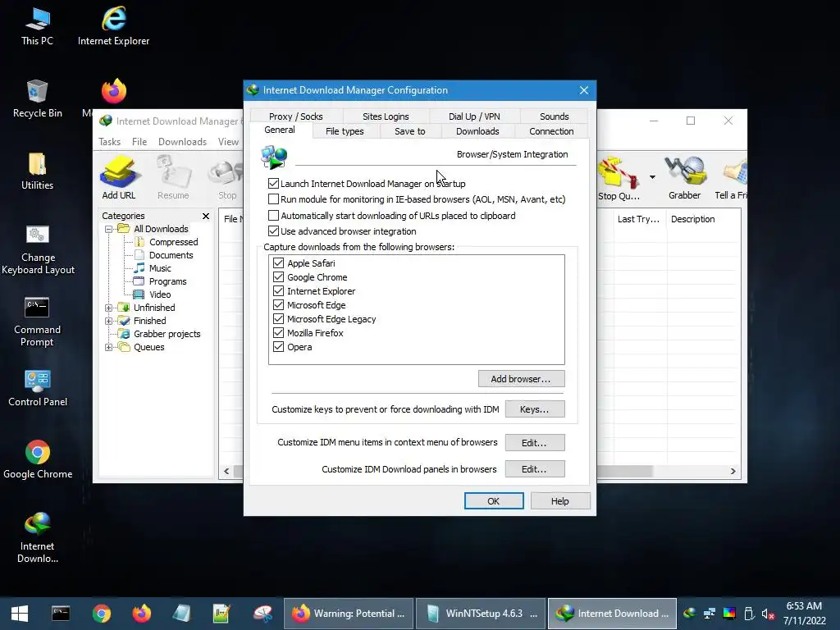Click the Tell a Friend toolbar icon
The image size is (840, 630).
(x=731, y=178)
